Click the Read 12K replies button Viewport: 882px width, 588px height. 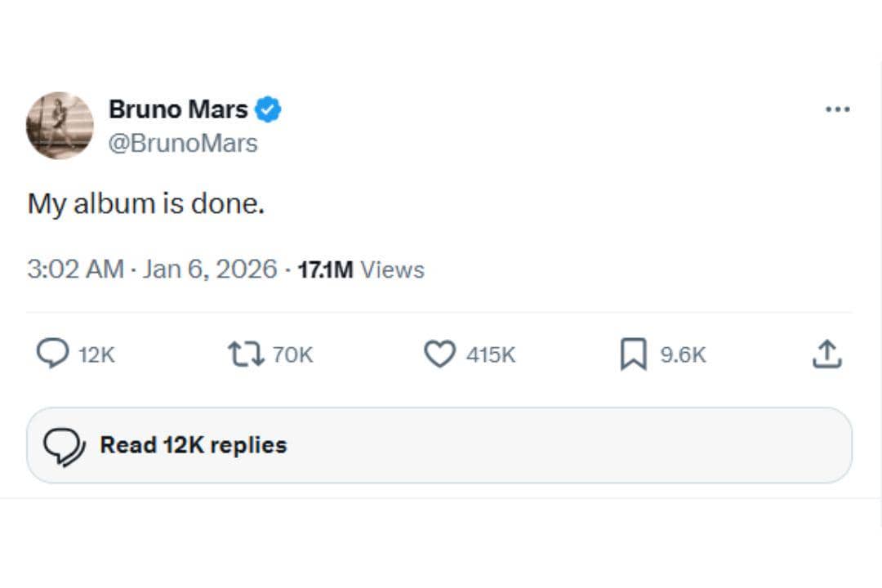pyautogui.click(x=192, y=444)
